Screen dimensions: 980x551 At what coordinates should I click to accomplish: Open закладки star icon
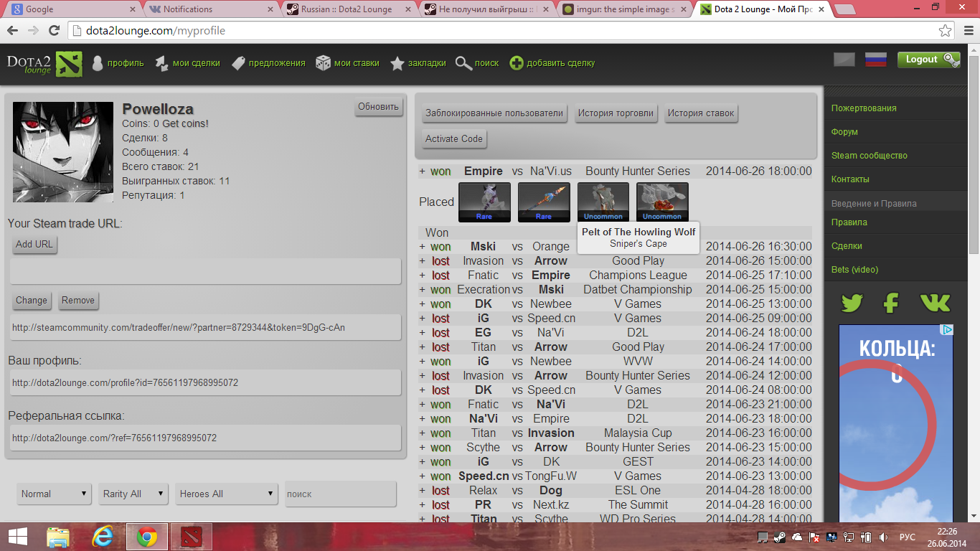pos(397,63)
